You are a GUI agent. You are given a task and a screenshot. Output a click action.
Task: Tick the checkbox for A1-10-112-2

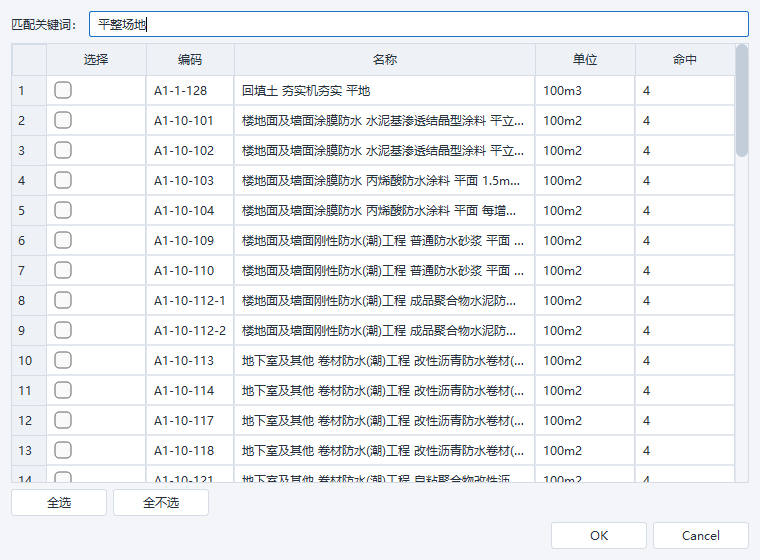pos(63,331)
